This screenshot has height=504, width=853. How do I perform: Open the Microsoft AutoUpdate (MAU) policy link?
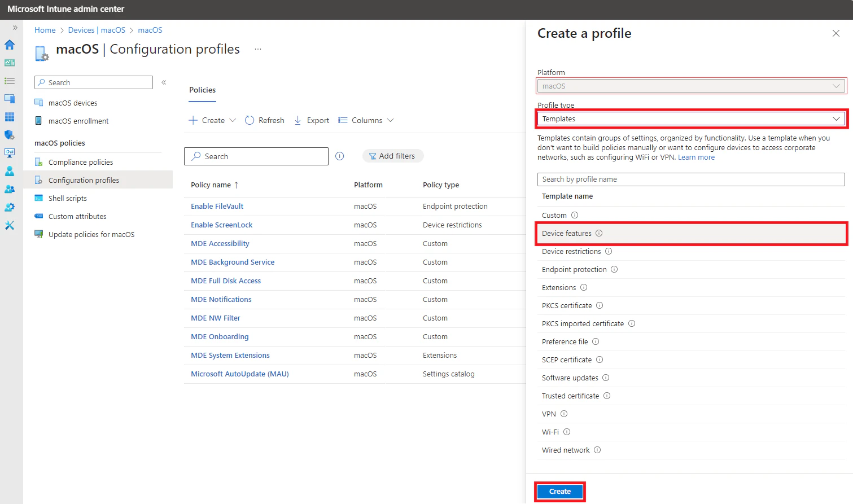(240, 374)
